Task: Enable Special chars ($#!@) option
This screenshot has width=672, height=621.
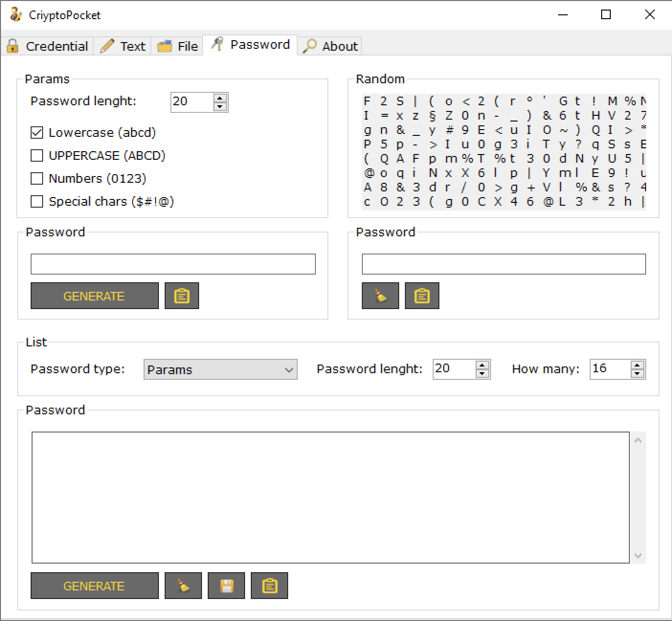Action: point(37,201)
